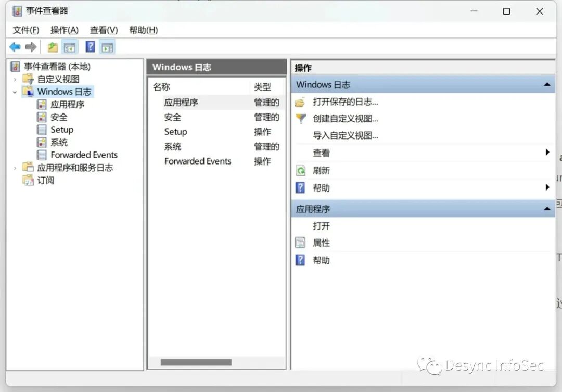Select the 安全 label in the console tree
This screenshot has height=392, width=562.
tap(59, 117)
